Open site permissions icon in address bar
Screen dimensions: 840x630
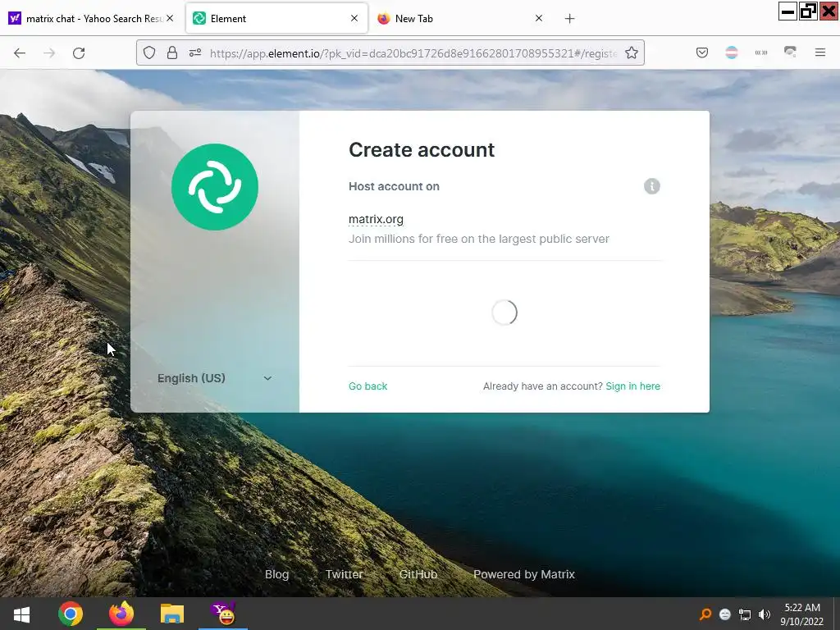pos(195,52)
